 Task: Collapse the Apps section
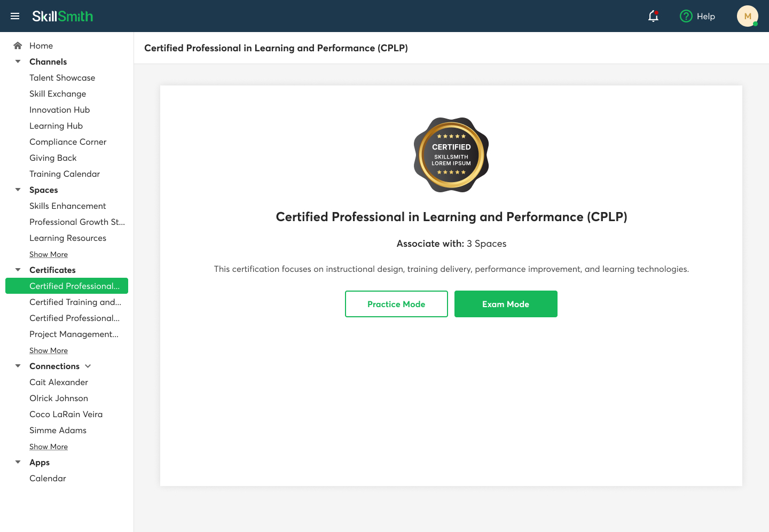click(18, 462)
